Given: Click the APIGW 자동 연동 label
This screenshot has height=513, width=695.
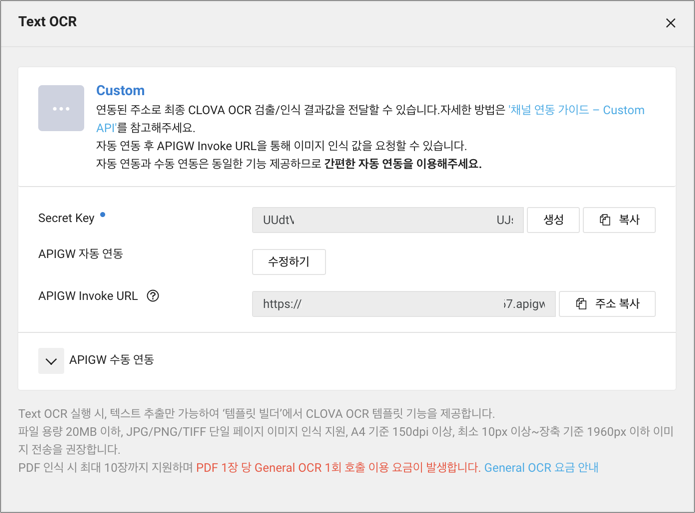Looking at the screenshot, I should 81,254.
